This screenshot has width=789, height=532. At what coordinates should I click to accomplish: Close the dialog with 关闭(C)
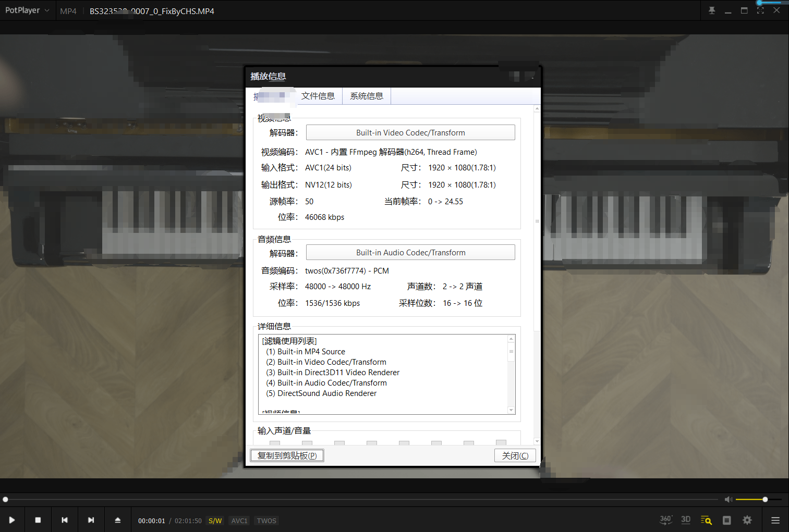(515, 455)
